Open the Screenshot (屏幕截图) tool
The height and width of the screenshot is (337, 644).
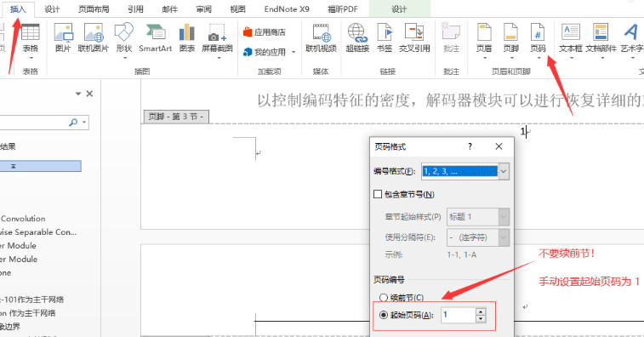pyautogui.click(x=217, y=41)
